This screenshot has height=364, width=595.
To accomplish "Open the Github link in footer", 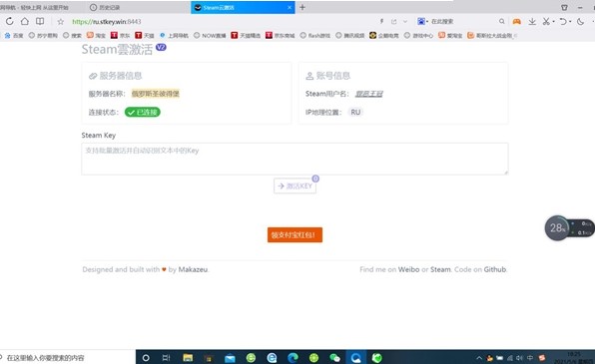I will [495, 269].
